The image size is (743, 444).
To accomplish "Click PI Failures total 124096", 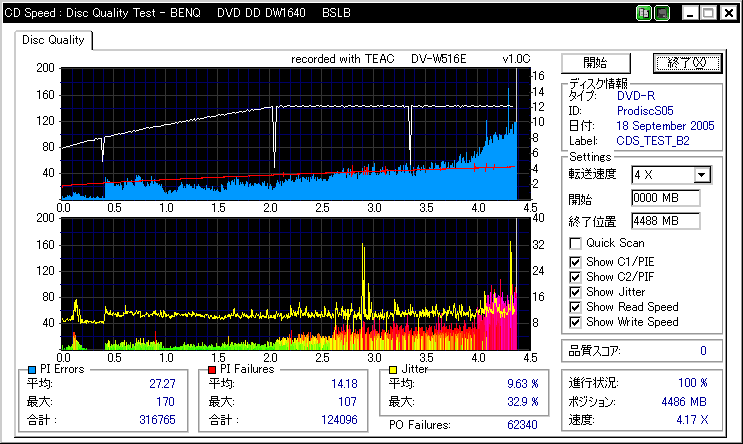I will coord(339,420).
